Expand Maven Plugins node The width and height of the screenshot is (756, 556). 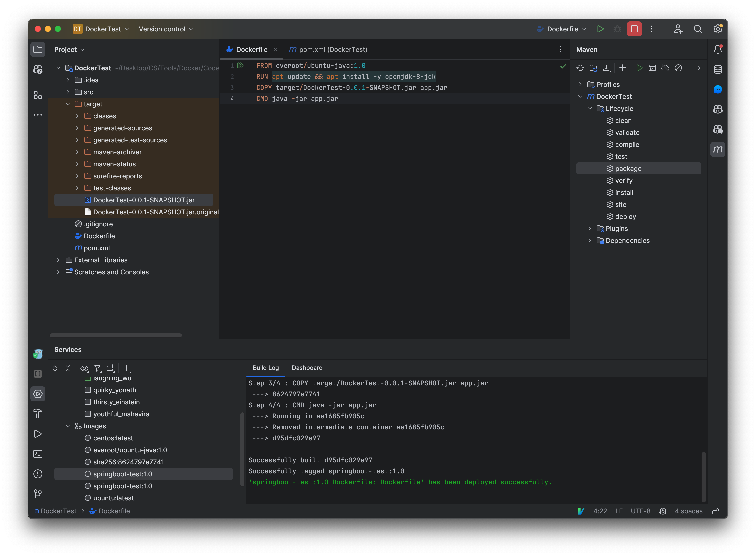[590, 229]
